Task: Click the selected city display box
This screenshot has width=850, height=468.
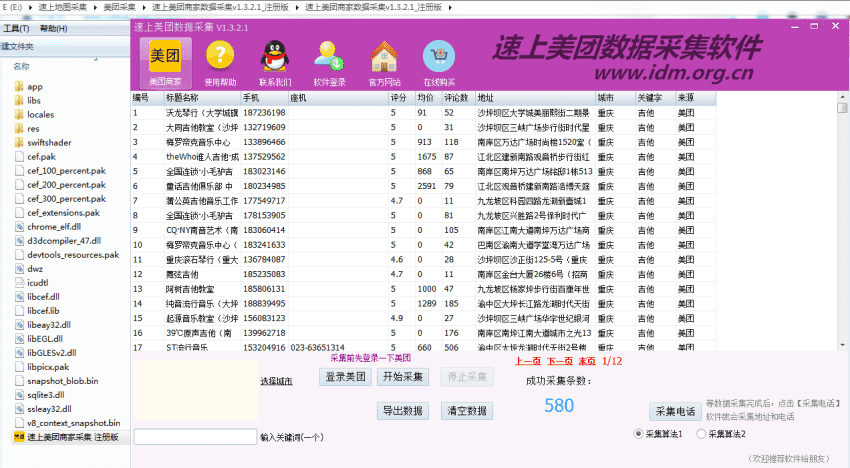Action: [x=196, y=390]
